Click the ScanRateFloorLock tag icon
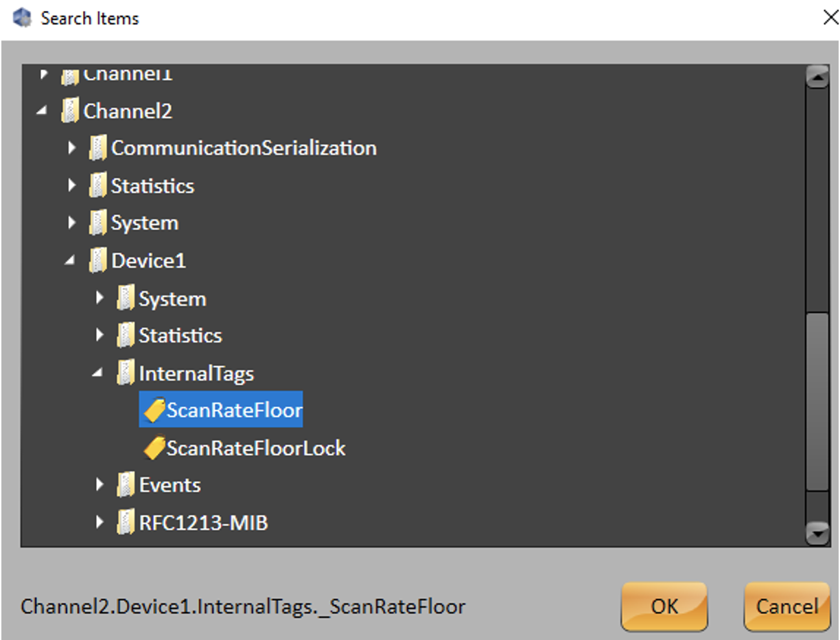The image size is (840, 640). 154,448
